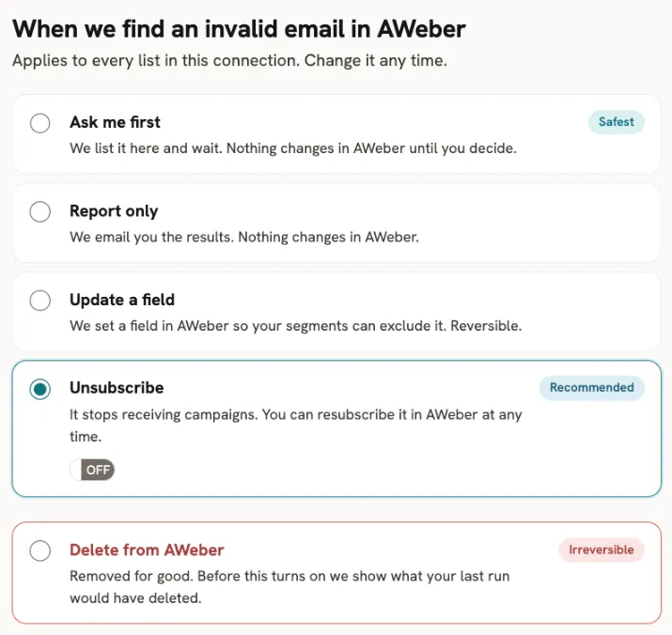Click the "When we find an invalid email" heading
Image resolution: width=672 pixels, height=635 pixels.
[x=239, y=29]
